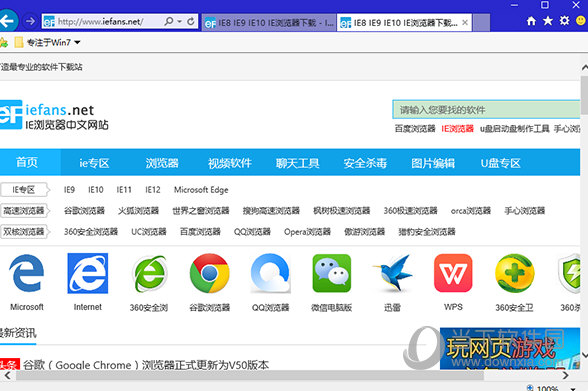Click the QQ浏览器 app icon

pyautogui.click(x=270, y=273)
